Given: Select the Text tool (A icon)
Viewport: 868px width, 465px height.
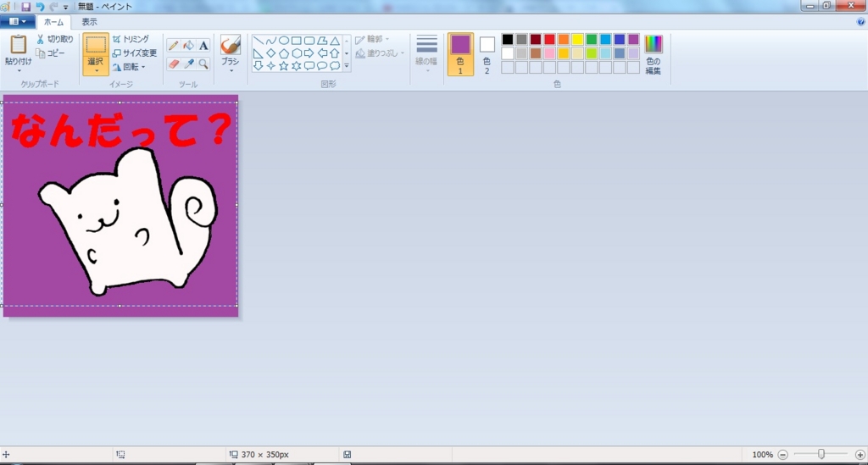Looking at the screenshot, I should 203,46.
